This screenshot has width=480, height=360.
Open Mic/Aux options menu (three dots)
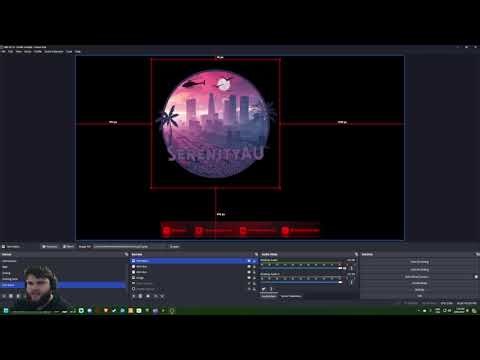point(351,282)
